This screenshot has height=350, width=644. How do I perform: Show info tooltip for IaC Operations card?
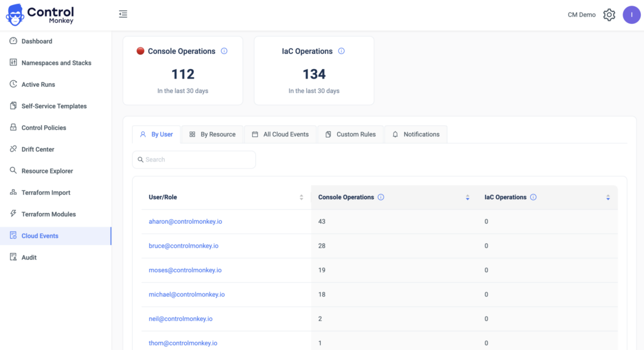341,52
